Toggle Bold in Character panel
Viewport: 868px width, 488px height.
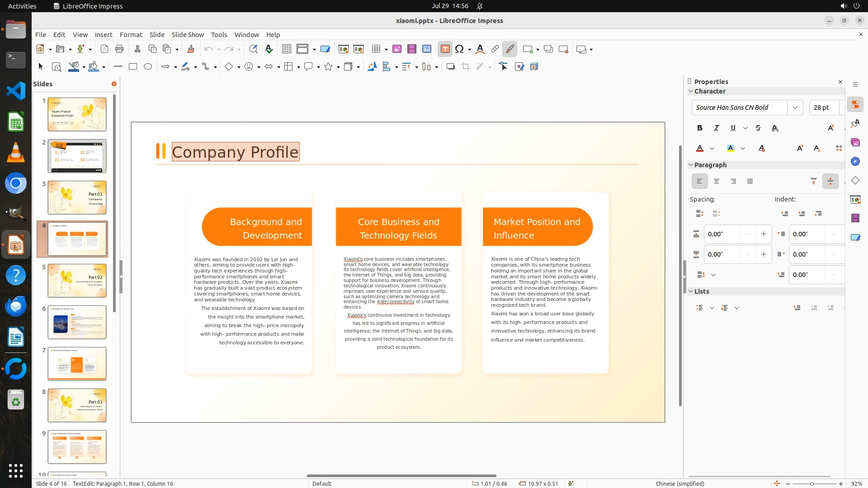(699, 128)
